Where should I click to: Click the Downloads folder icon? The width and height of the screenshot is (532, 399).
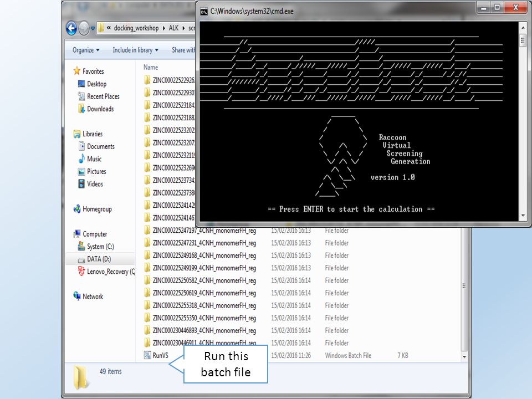pos(81,109)
